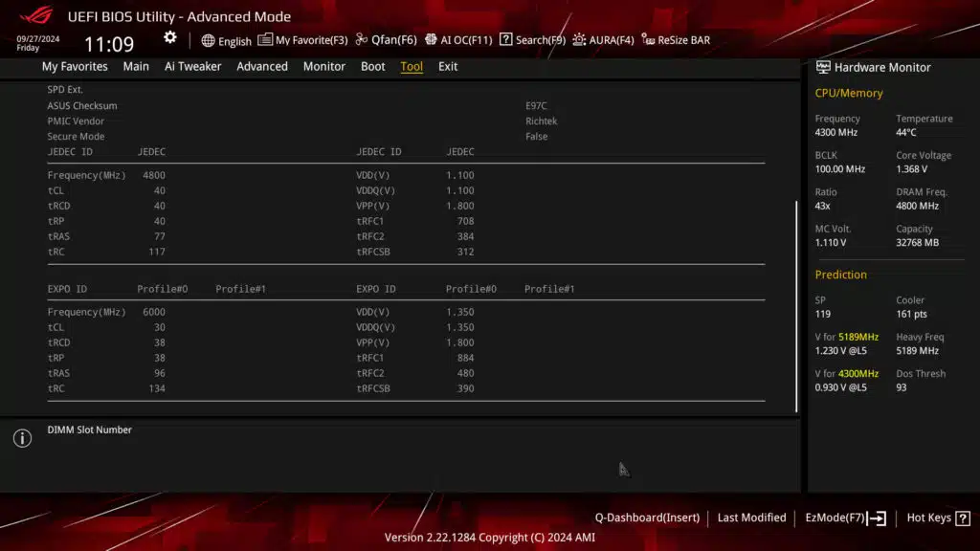
Task: Click JEDEC tRC value 117
Action: coord(157,252)
